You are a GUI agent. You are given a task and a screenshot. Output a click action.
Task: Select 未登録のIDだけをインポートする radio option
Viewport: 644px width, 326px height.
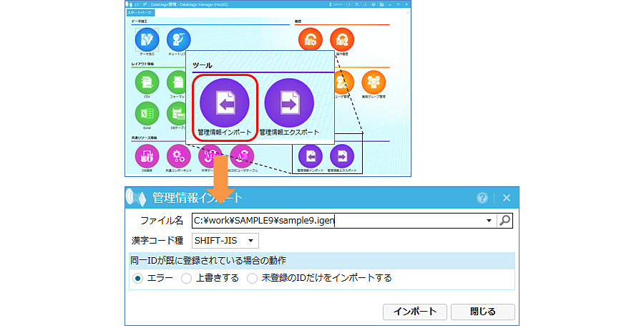pyautogui.click(x=252, y=278)
